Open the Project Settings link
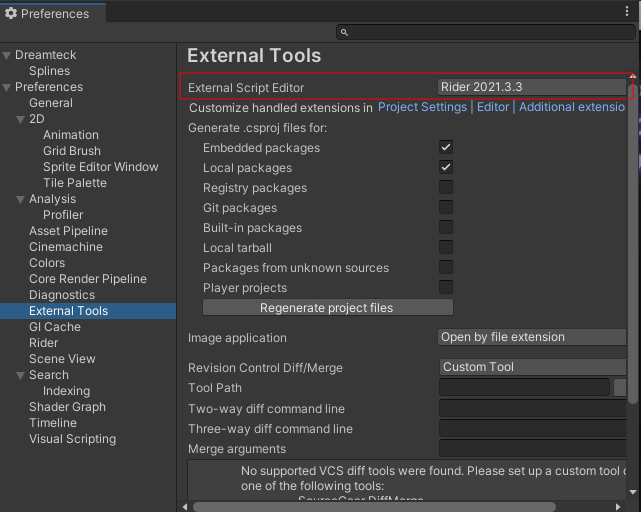The height and width of the screenshot is (512, 641). [422, 107]
